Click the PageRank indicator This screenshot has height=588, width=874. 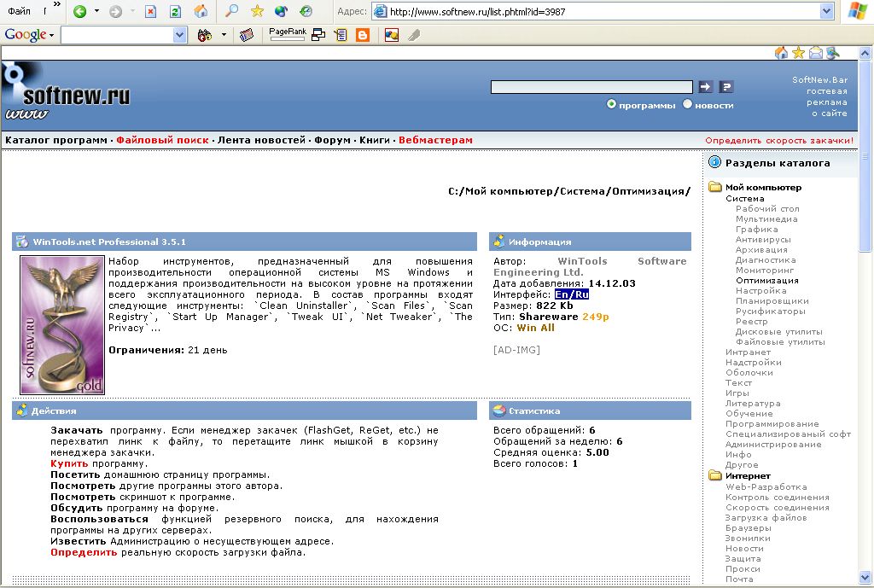(287, 34)
